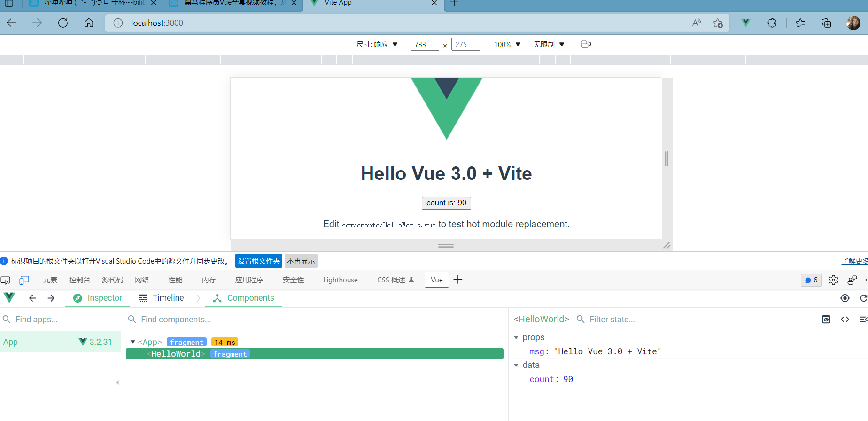Collapse the App component tree node
Screen dimensions: 868x421
[133, 342]
